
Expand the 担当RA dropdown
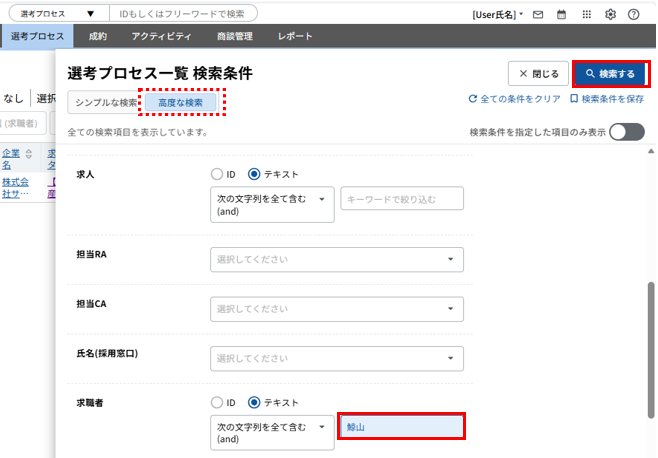point(337,260)
